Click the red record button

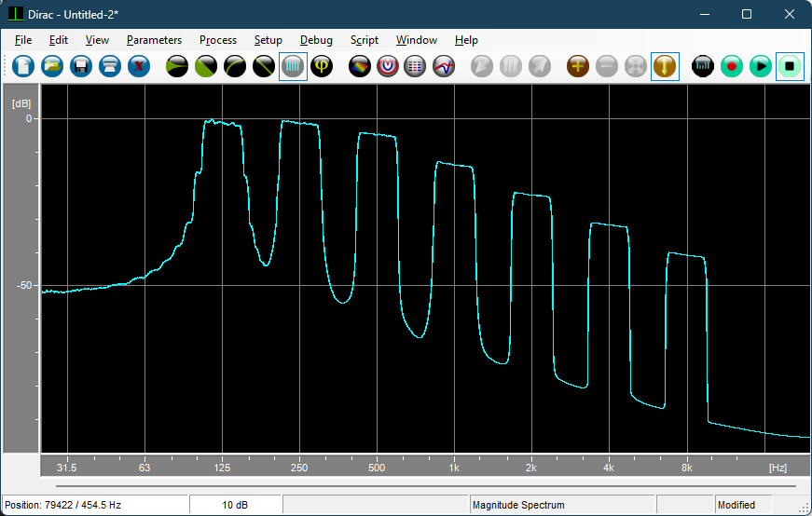tap(732, 66)
